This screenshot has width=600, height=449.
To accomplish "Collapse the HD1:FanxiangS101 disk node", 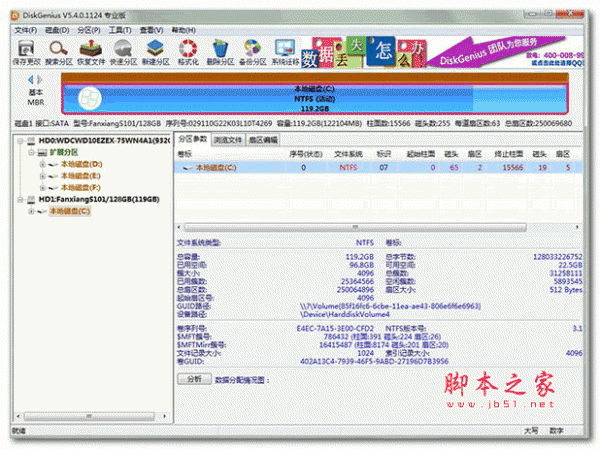I will tap(21, 199).
